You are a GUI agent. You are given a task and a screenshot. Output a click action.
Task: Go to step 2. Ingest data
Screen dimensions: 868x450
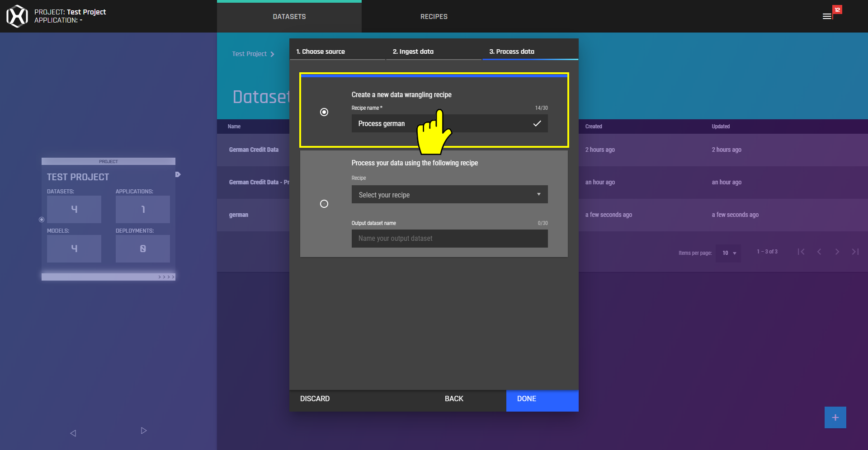434,52
